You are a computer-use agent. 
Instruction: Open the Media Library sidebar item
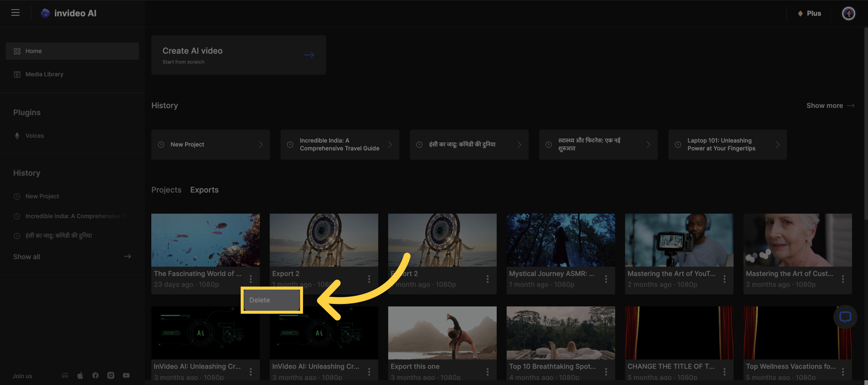(x=44, y=74)
